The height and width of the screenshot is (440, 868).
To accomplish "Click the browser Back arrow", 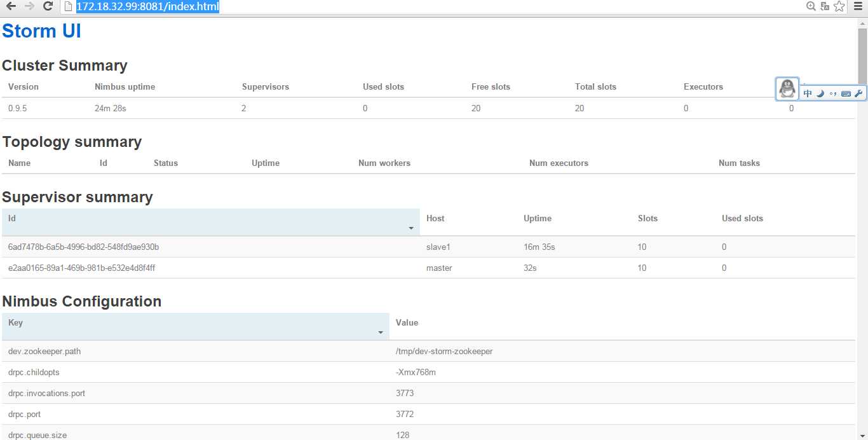I will (x=11, y=6).
